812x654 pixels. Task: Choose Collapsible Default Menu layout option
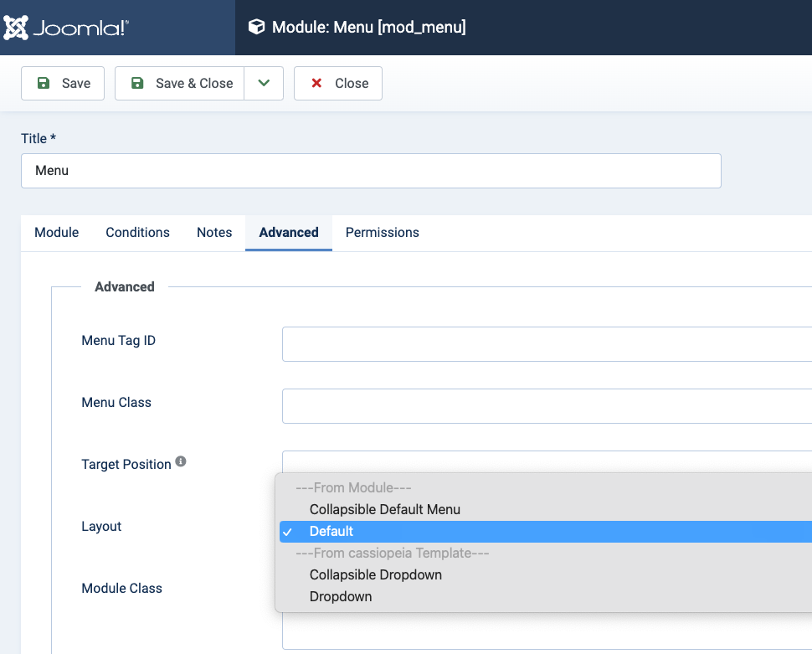(384, 509)
